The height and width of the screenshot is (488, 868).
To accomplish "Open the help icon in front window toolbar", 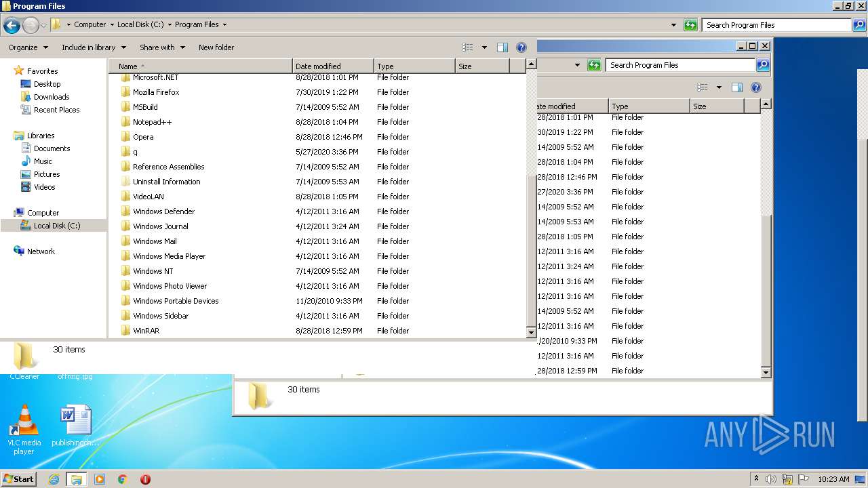I will coord(521,47).
